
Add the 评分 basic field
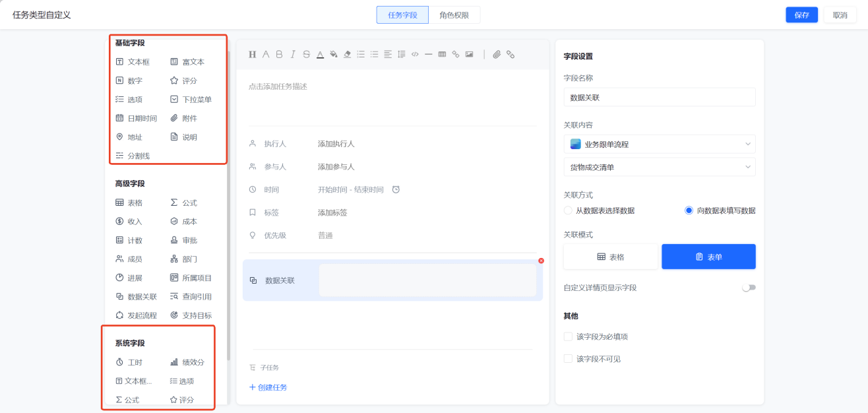183,80
